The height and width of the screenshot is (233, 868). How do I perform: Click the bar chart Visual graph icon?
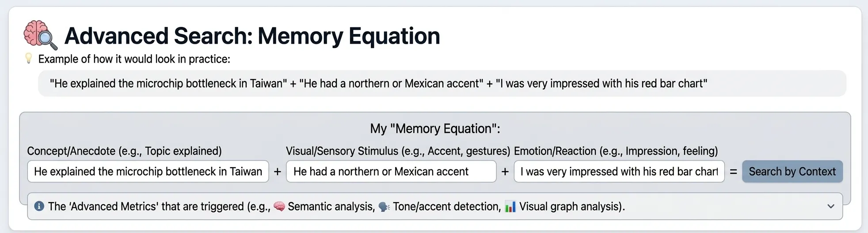510,206
